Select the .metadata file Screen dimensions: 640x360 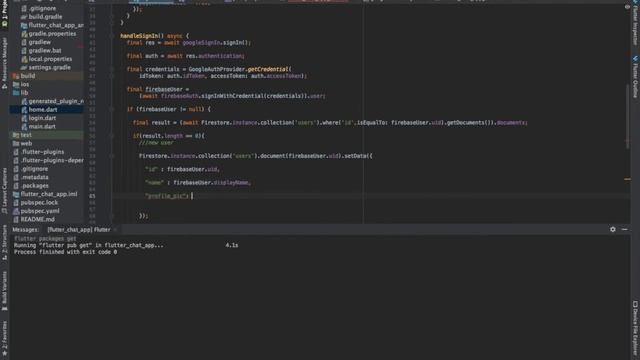35,177
